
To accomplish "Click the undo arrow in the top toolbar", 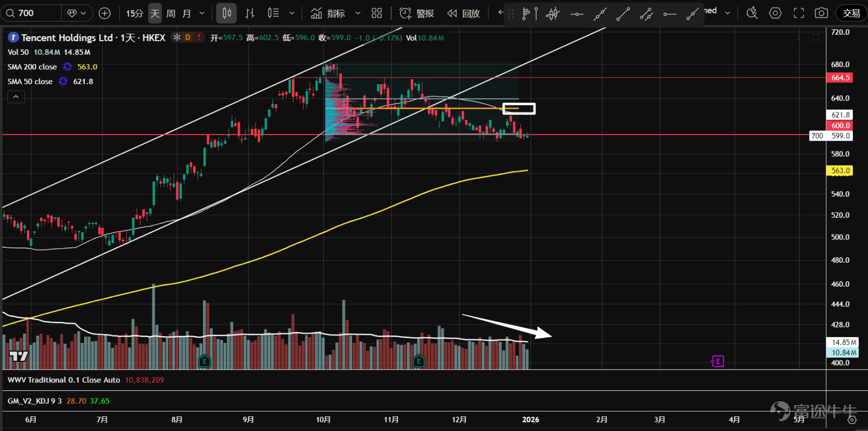I will [501, 12].
